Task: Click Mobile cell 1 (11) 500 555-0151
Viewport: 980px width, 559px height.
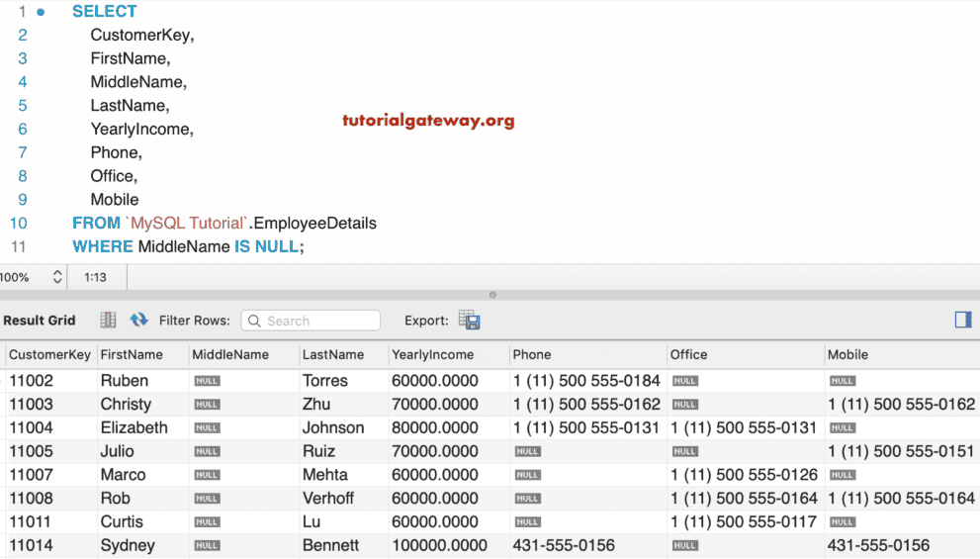Action: 901,451
